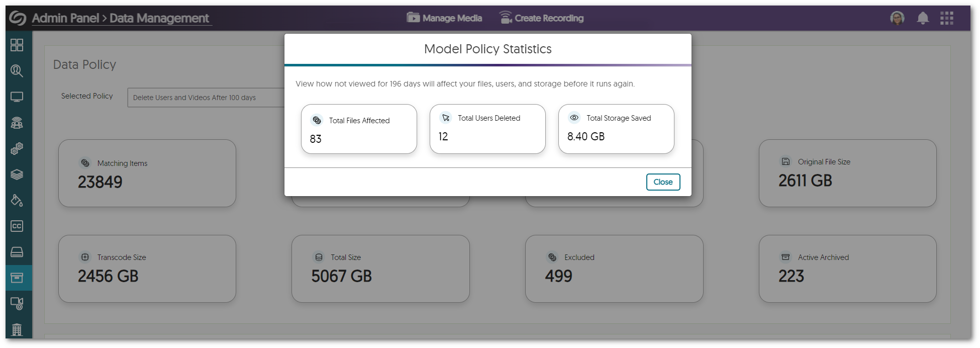Click Create Recording in the top bar
The image size is (980, 348).
tap(542, 18)
